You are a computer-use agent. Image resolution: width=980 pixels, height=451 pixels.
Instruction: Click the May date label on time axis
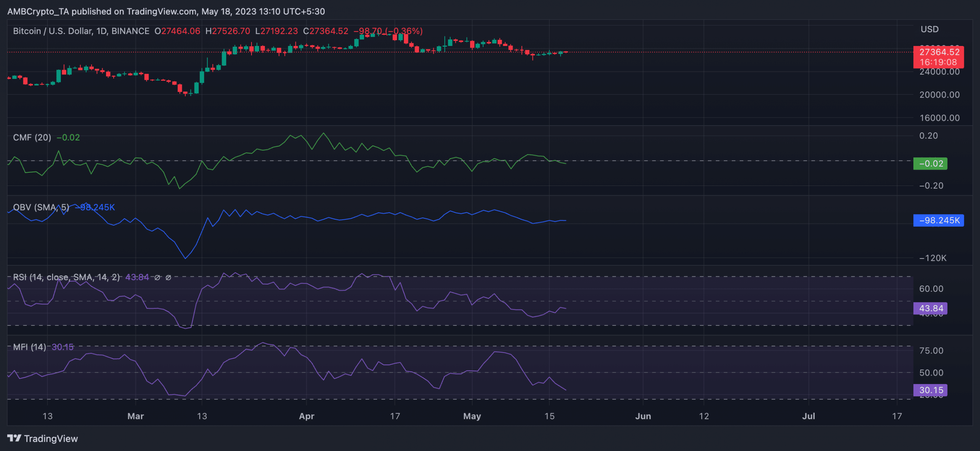(x=472, y=416)
